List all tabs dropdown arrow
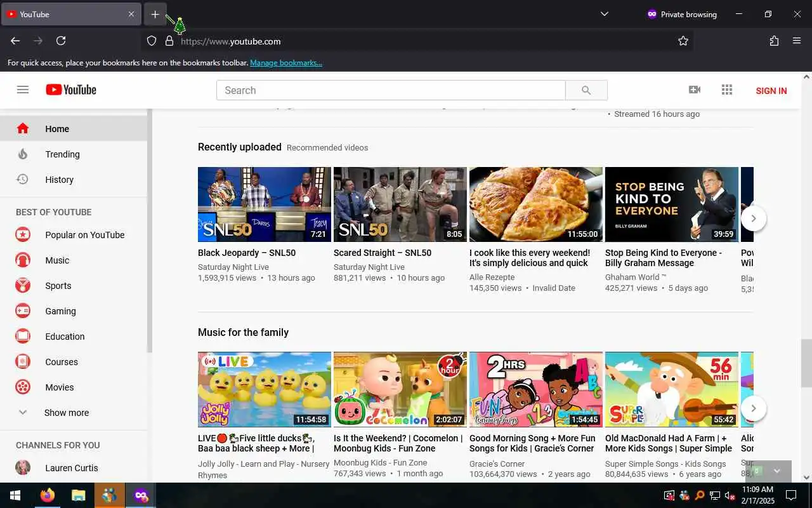812x508 pixels. [x=605, y=14]
